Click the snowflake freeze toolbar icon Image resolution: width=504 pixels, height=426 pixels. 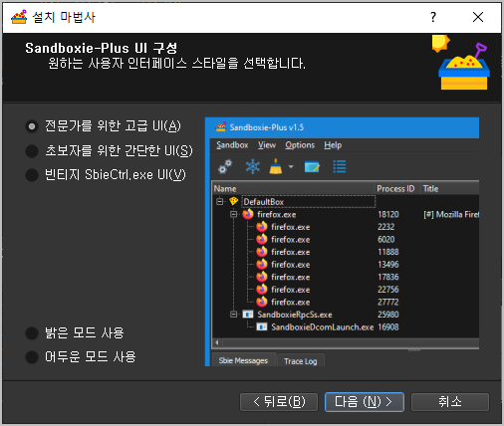click(253, 166)
